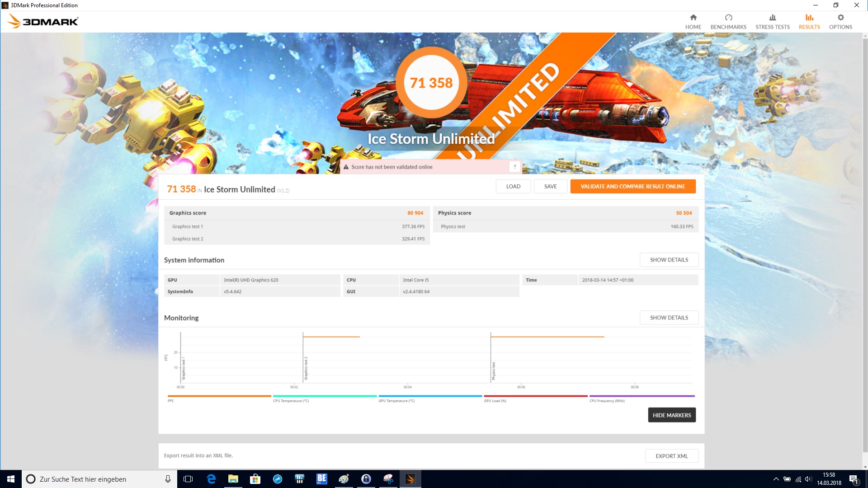The image size is (868, 488).
Task: Open the STRESS TESTS section
Action: coord(773,22)
